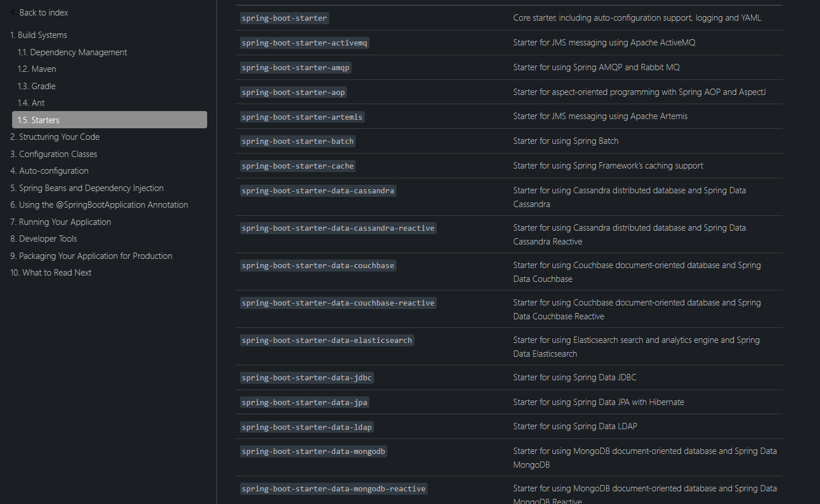Open 9. Packaging Your Application for Production

(91, 256)
